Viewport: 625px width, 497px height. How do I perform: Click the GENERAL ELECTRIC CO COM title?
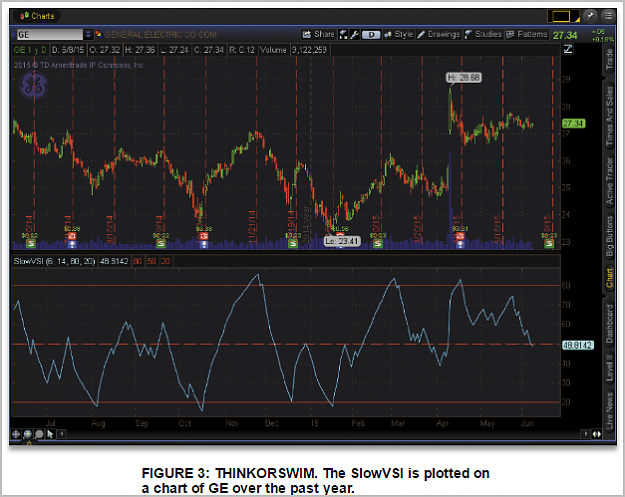(160, 35)
